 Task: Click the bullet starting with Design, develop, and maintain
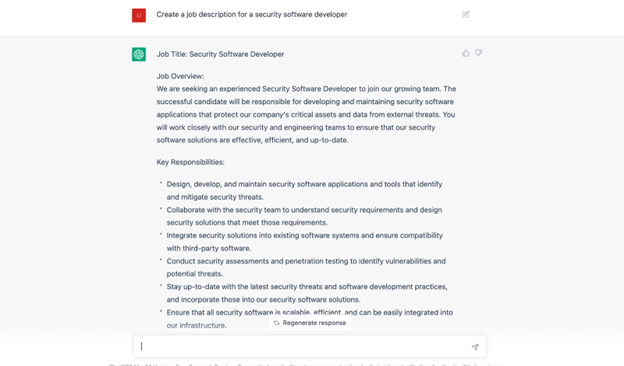coord(304,191)
